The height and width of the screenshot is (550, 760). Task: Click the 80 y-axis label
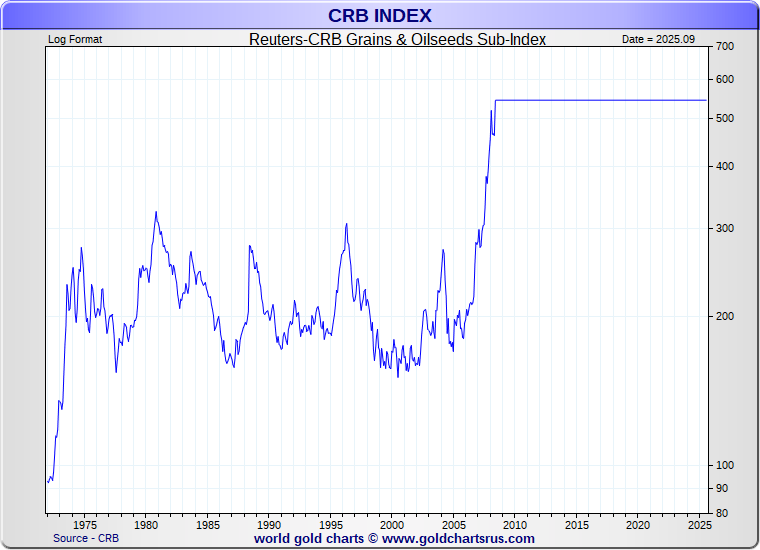pos(722,513)
